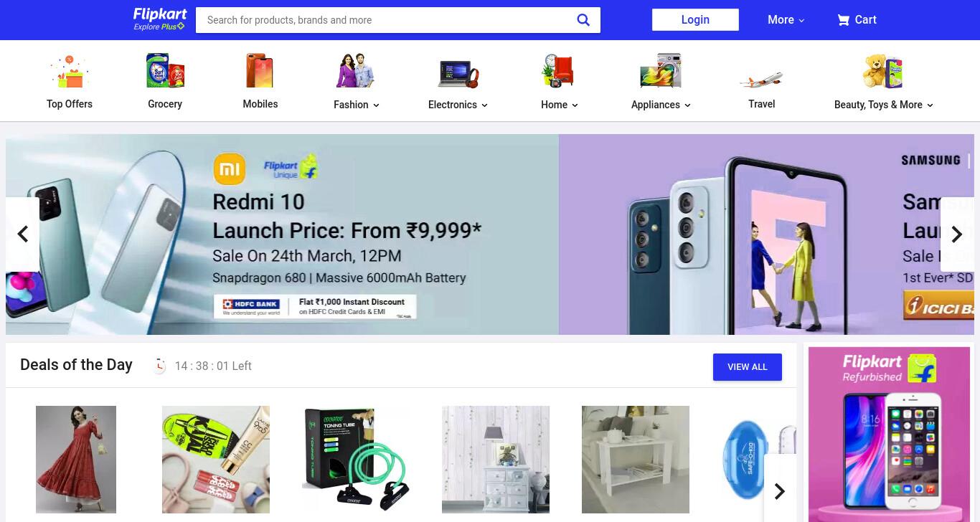Open the shopping Cart
Viewport: 980px width, 522px height.
(x=857, y=20)
